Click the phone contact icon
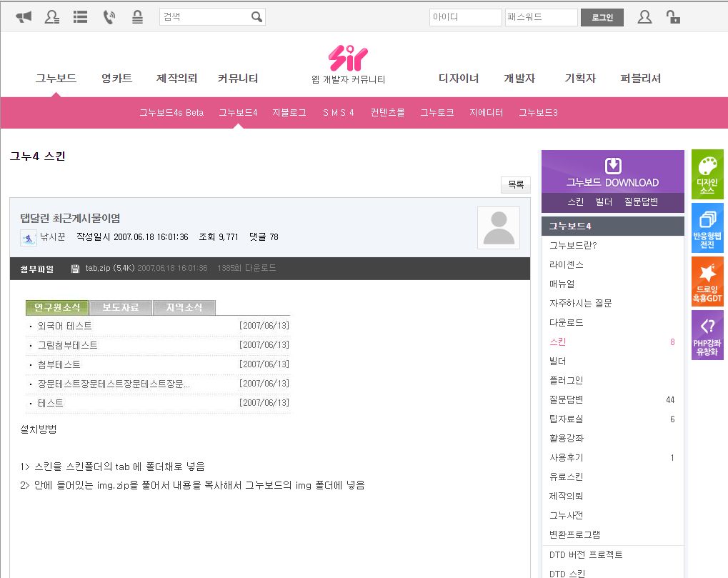This screenshot has height=578, width=728. coord(109,17)
